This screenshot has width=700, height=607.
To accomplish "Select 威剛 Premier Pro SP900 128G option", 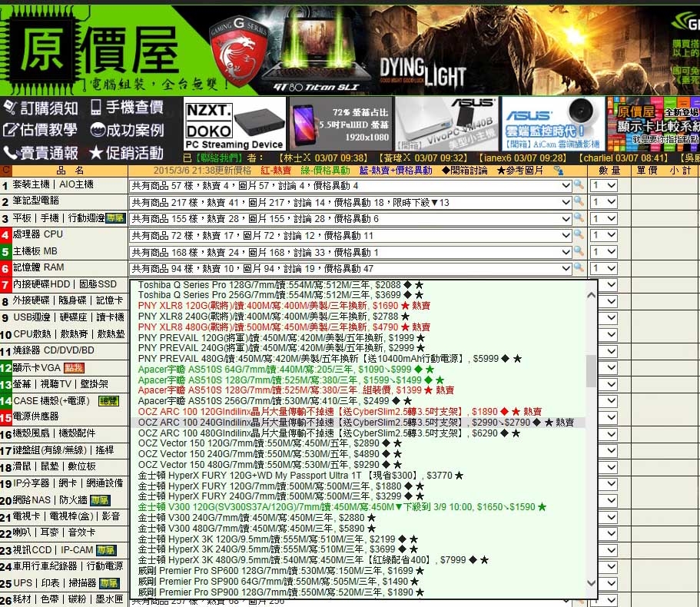I will click(358, 592).
